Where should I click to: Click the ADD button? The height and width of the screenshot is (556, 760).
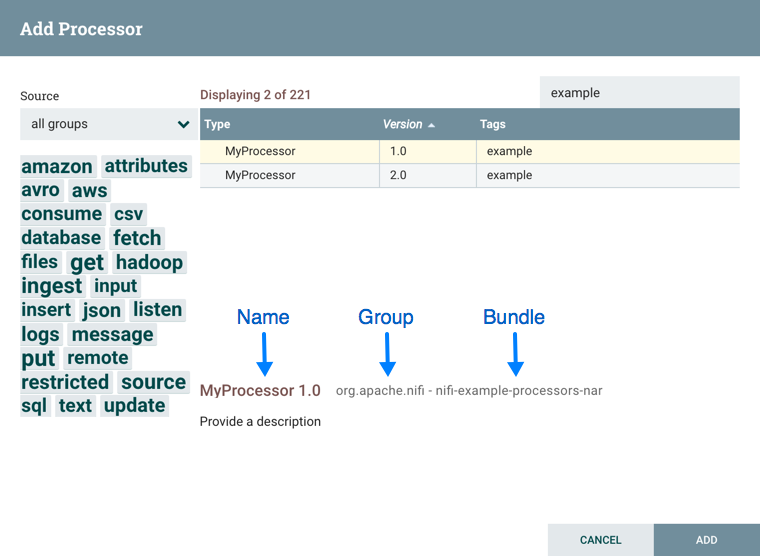pos(706,540)
